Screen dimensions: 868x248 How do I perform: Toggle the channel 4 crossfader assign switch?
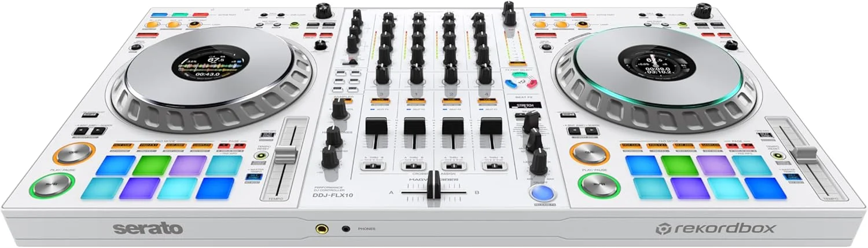[491, 166]
